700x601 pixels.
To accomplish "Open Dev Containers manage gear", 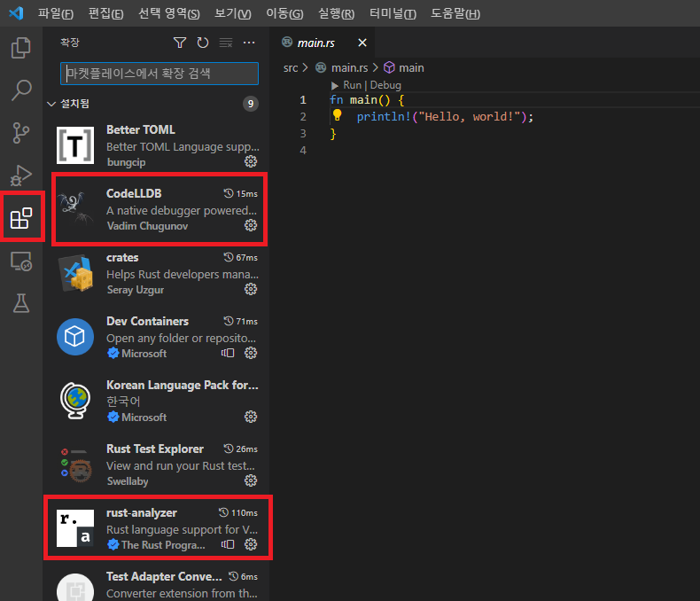I will tap(251, 353).
